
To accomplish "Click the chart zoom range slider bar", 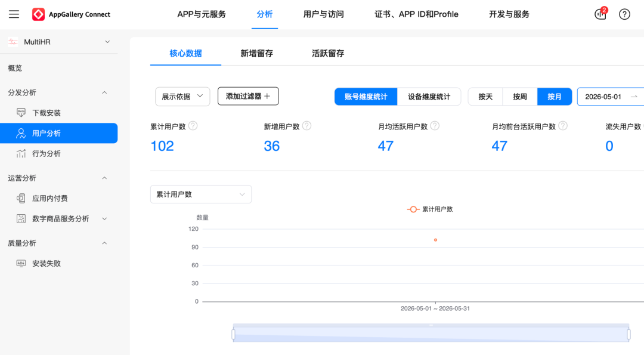I will [431, 333].
